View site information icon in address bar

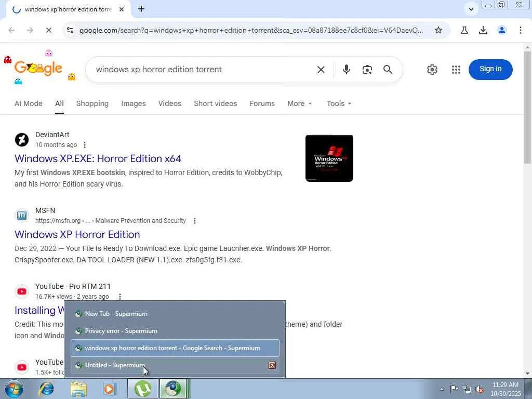click(x=70, y=30)
